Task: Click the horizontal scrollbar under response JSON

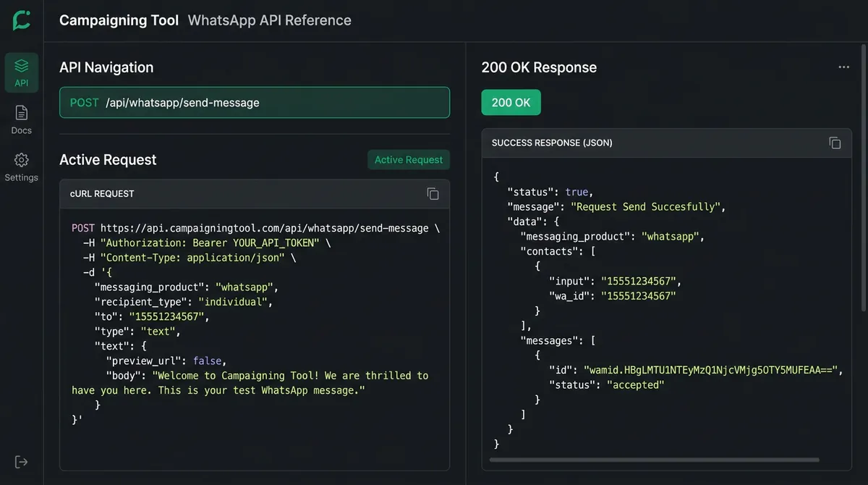Action: [654, 460]
